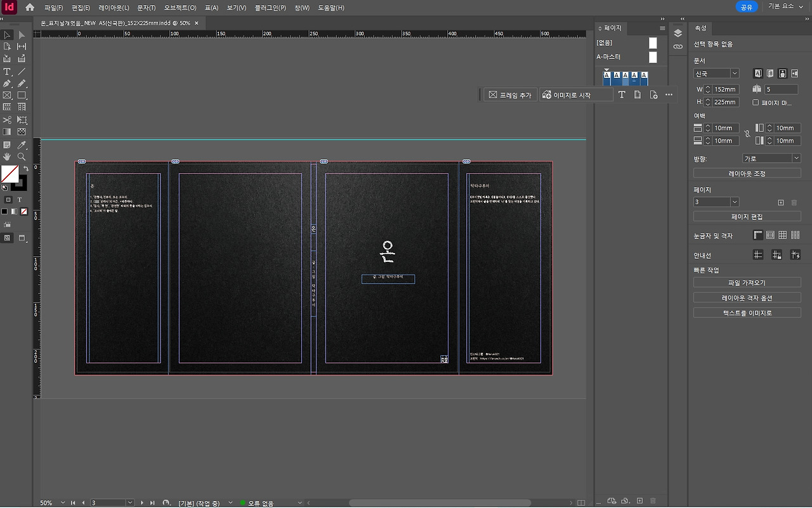Select the Rectangle Frame tool

click(7, 96)
